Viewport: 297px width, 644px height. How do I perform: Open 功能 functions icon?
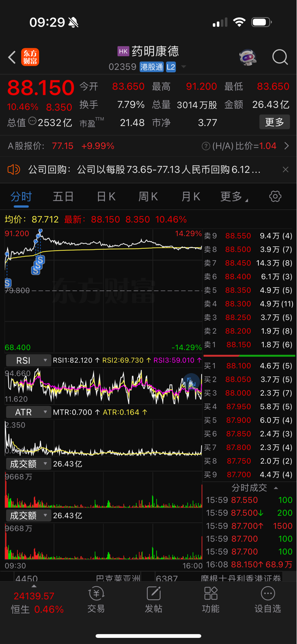click(211, 600)
